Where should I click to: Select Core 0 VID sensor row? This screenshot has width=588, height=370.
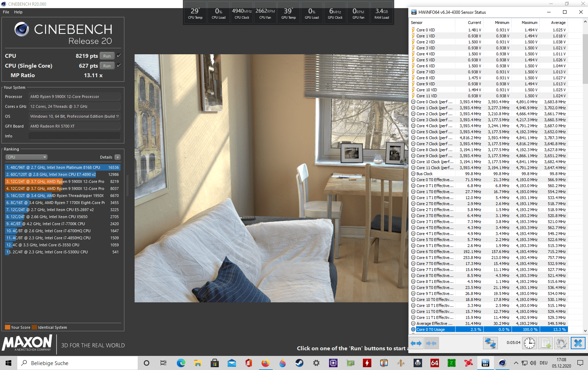pyautogui.click(x=489, y=30)
